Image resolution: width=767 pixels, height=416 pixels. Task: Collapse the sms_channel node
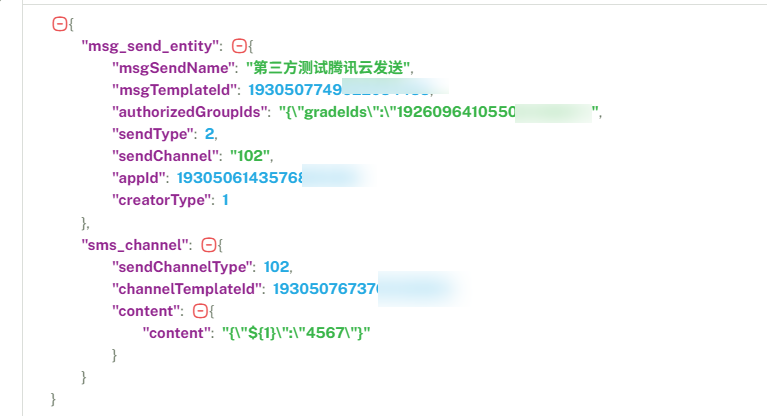209,245
